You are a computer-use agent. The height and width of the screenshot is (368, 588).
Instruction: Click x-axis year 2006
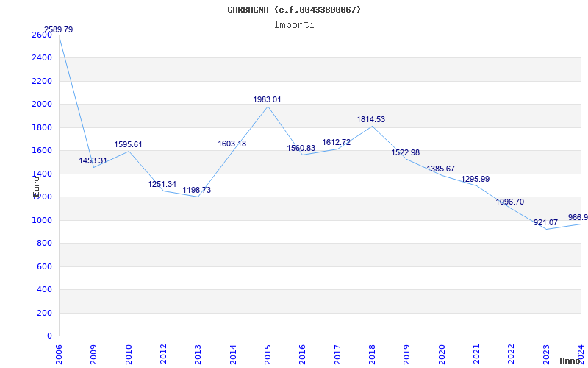pos(60,354)
